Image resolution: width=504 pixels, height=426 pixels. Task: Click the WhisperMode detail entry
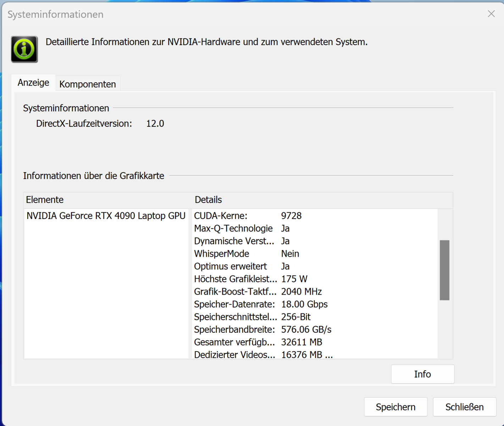click(x=247, y=254)
